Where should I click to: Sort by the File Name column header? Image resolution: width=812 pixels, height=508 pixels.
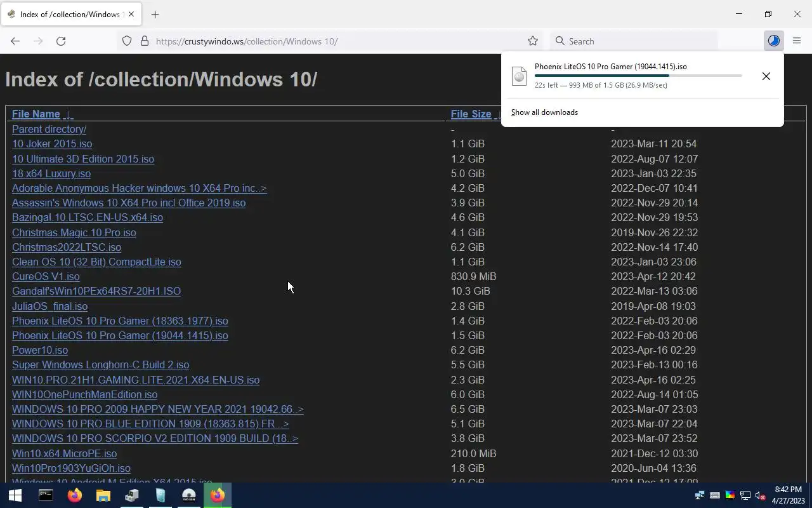[x=36, y=114]
